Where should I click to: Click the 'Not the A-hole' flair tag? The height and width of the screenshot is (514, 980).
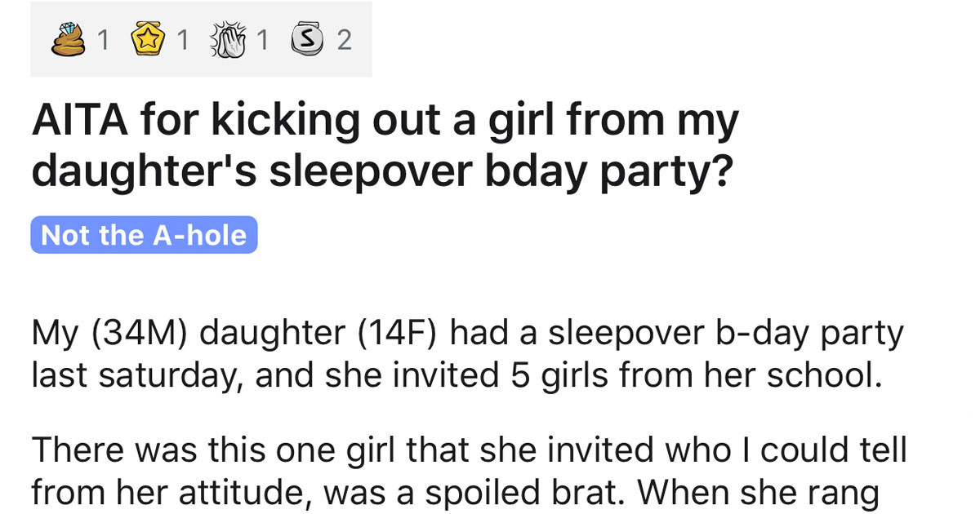pyautogui.click(x=144, y=236)
